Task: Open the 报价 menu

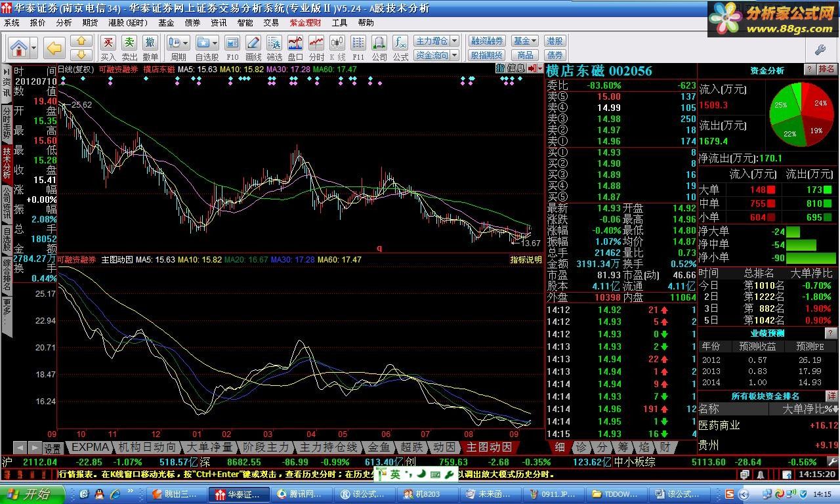Action: pyautogui.click(x=38, y=22)
